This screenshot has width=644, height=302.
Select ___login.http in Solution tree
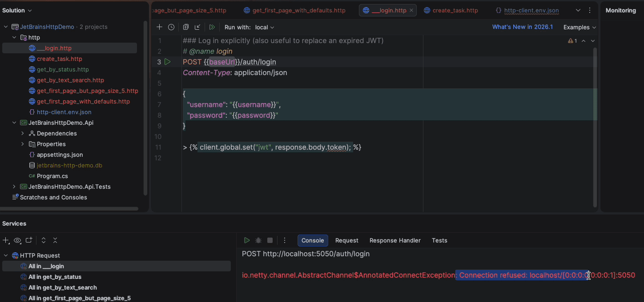(70, 48)
